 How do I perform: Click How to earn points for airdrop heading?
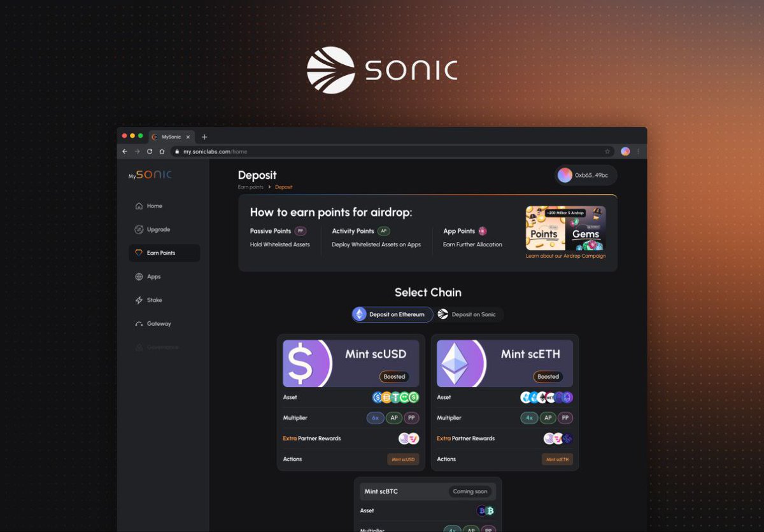[x=331, y=213]
